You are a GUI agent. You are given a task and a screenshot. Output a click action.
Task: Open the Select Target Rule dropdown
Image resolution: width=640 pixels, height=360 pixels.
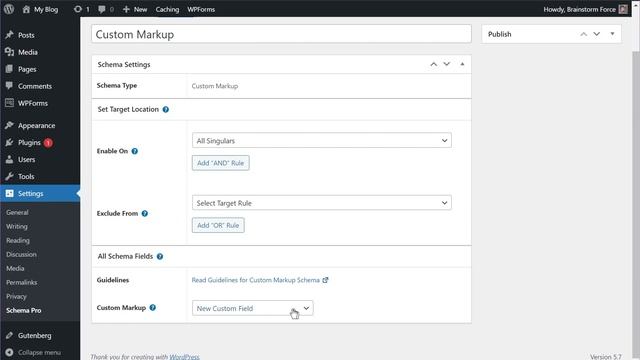pos(322,203)
